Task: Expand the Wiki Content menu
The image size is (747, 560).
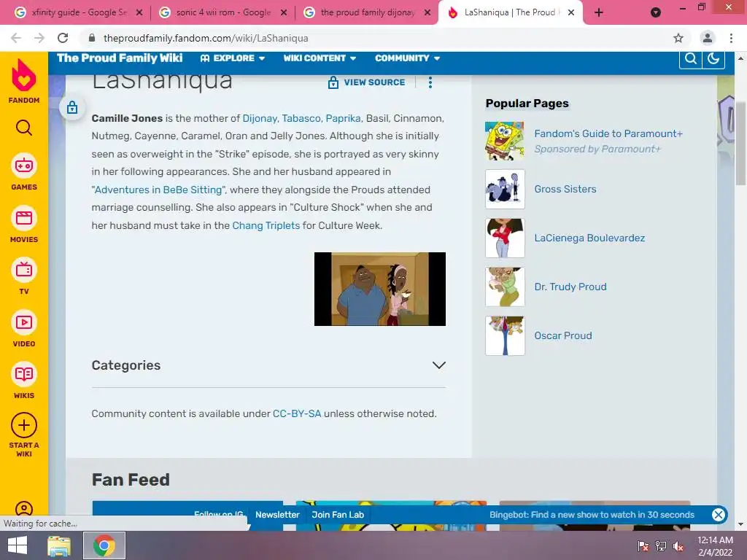Action: coord(320,58)
